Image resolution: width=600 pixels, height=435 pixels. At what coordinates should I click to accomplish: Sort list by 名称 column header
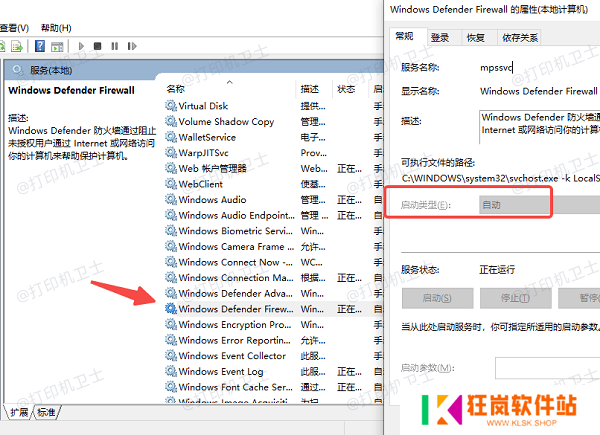[176, 89]
